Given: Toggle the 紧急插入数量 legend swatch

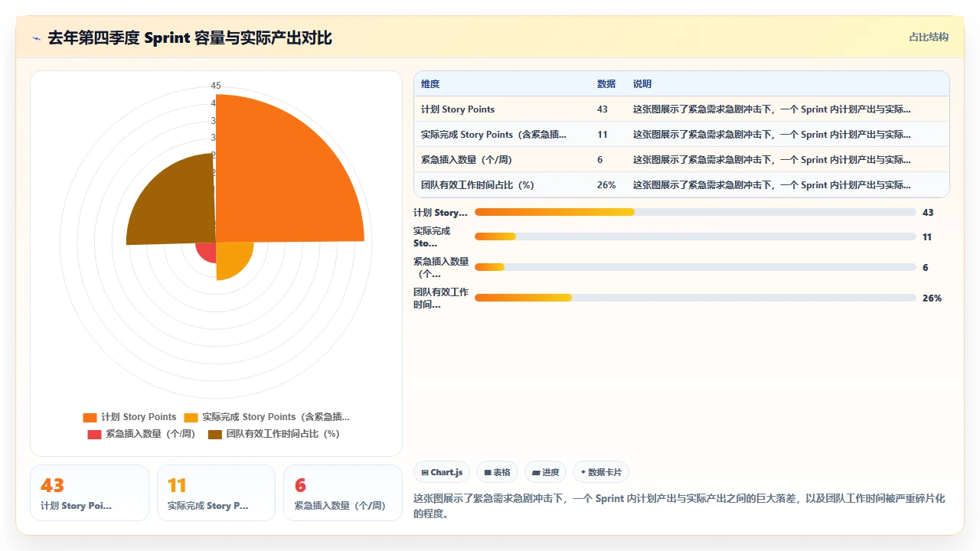Looking at the screenshot, I should tap(94, 434).
